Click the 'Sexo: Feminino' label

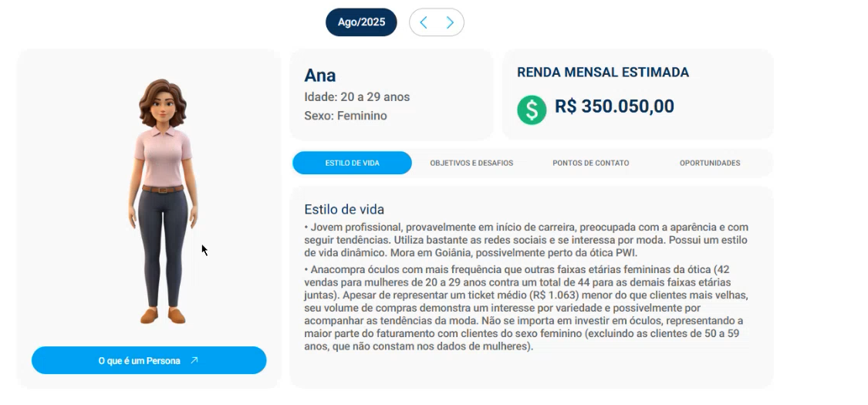coord(346,116)
